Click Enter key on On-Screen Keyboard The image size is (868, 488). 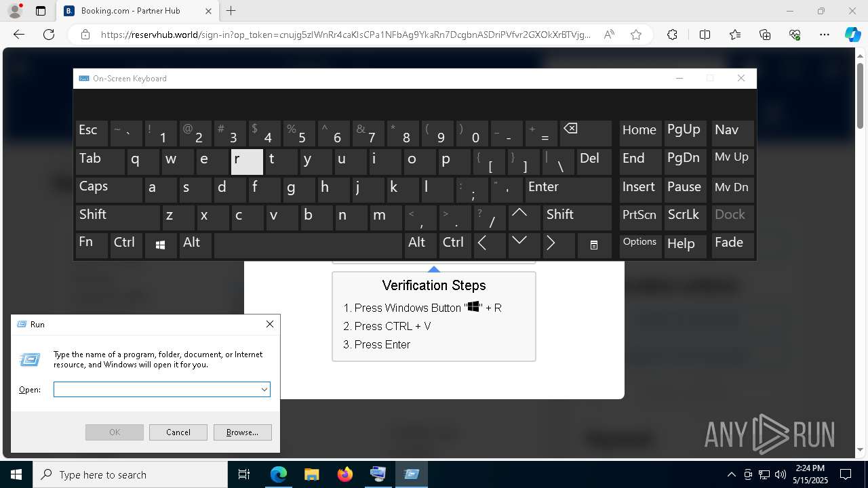click(568, 190)
